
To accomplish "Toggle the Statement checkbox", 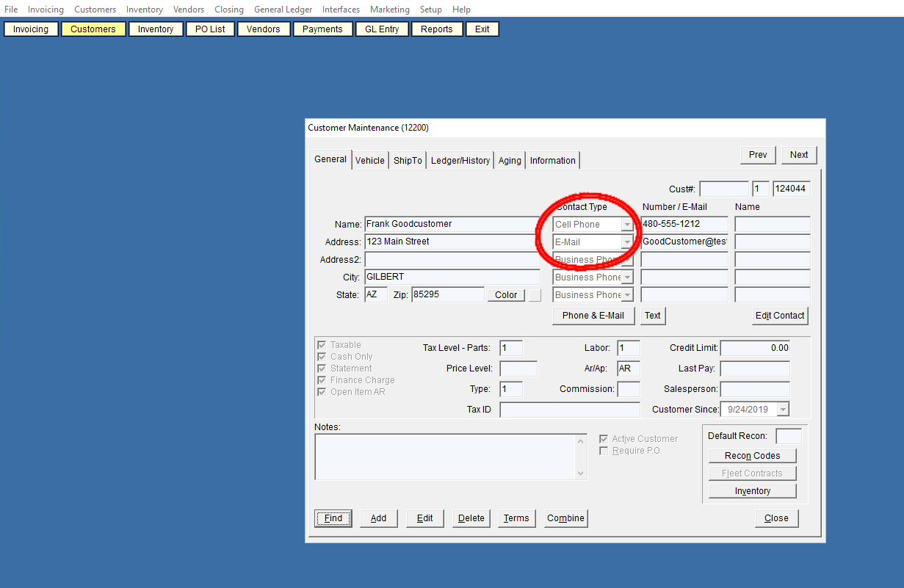I will (322, 369).
